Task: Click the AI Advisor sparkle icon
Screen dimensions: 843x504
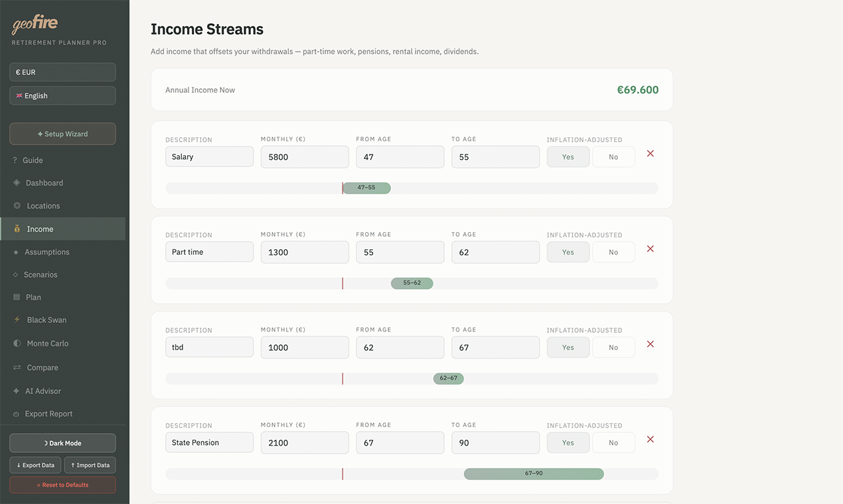Action: pos(17,391)
